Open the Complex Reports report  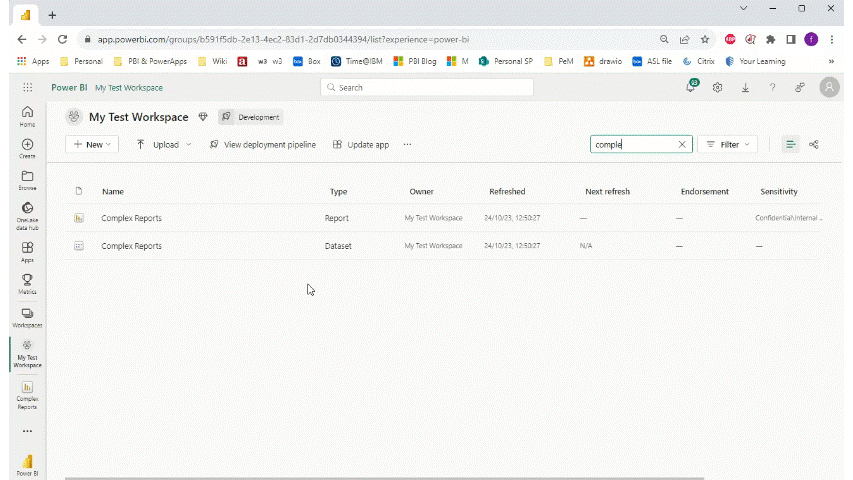pos(131,218)
